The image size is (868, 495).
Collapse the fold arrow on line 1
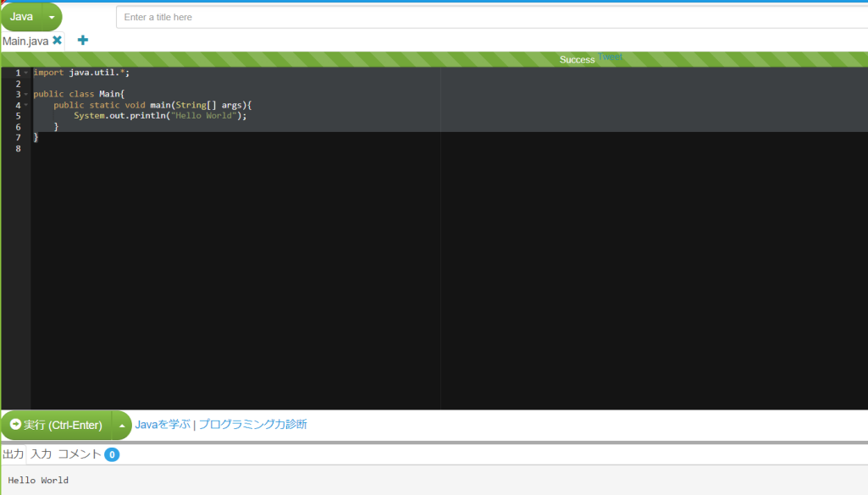coord(26,73)
